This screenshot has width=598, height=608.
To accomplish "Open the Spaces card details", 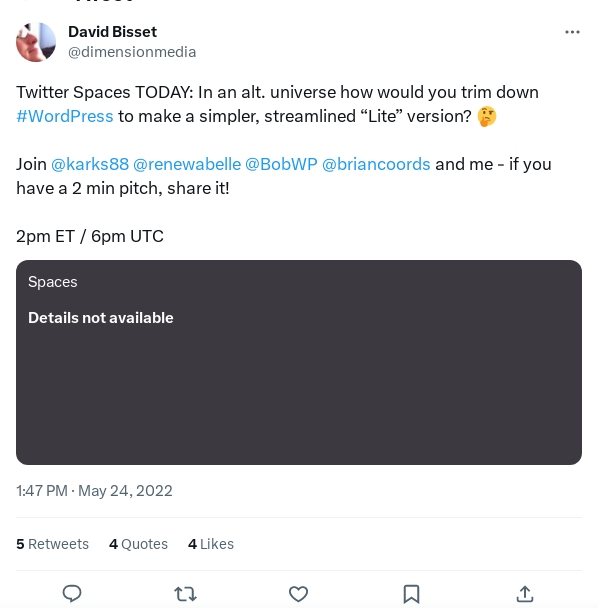I will tap(299, 362).
